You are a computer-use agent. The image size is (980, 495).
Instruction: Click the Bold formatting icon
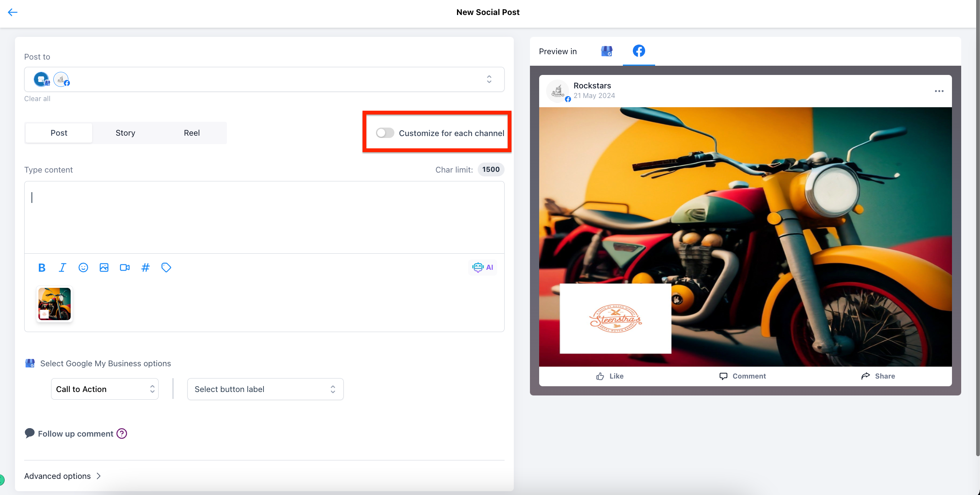(41, 267)
